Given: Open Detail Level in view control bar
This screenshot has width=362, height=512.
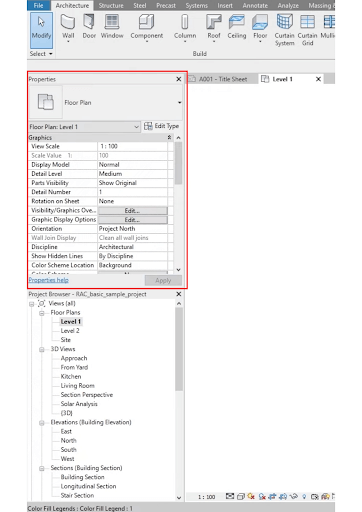Looking at the screenshot, I should pos(230,496).
